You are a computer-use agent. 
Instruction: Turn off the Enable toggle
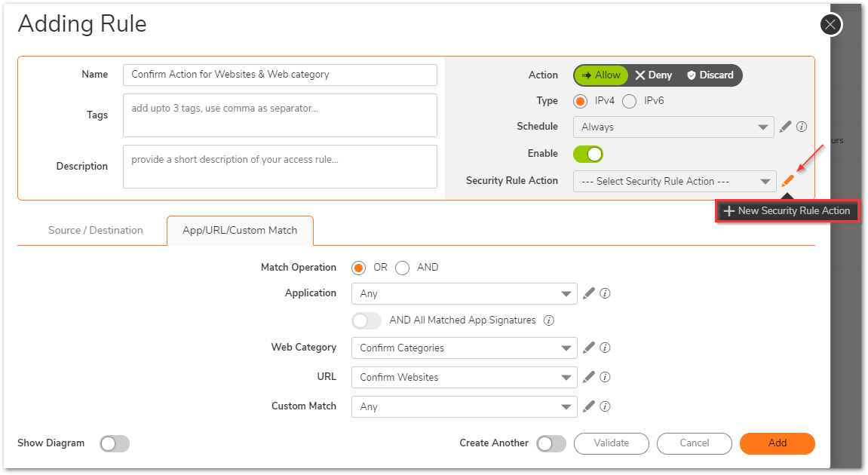(588, 154)
